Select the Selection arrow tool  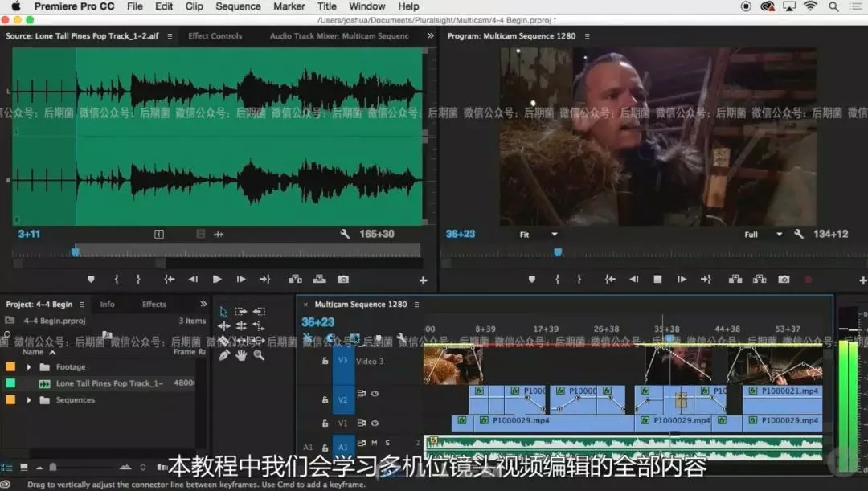[223, 312]
